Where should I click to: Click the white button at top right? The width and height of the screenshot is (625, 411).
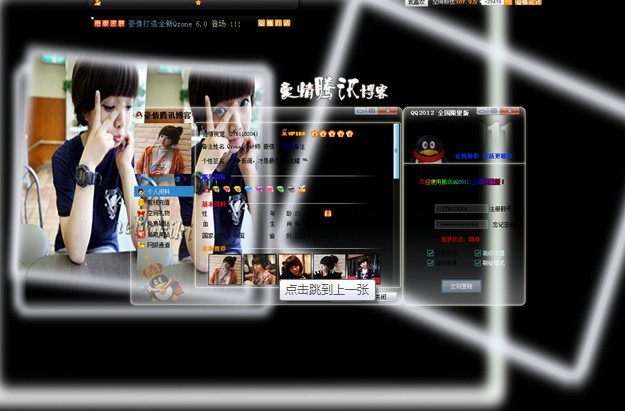click(x=416, y=2)
